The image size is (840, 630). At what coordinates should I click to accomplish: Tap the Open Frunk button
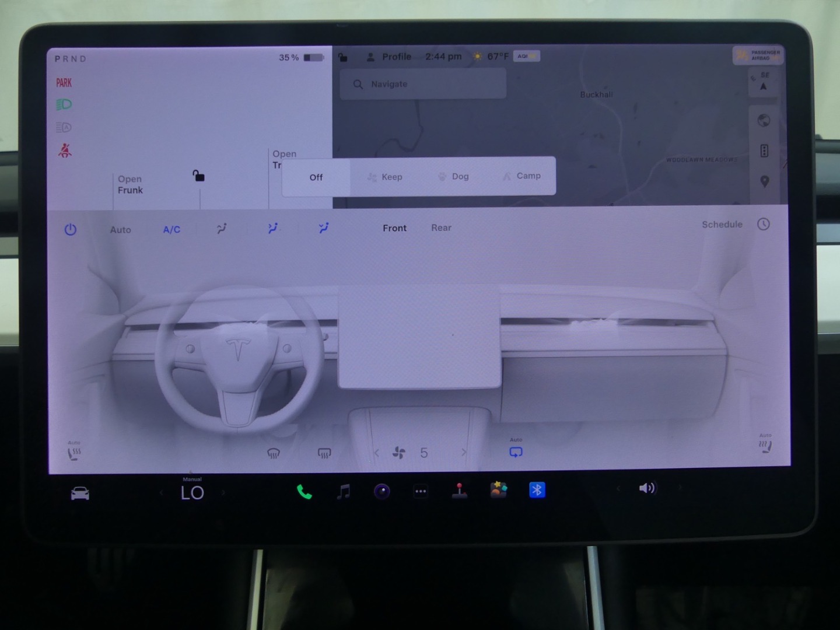[130, 185]
